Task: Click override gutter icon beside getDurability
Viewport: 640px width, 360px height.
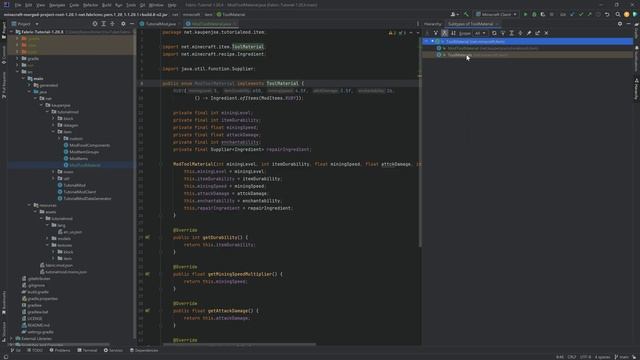Action: (x=147, y=237)
